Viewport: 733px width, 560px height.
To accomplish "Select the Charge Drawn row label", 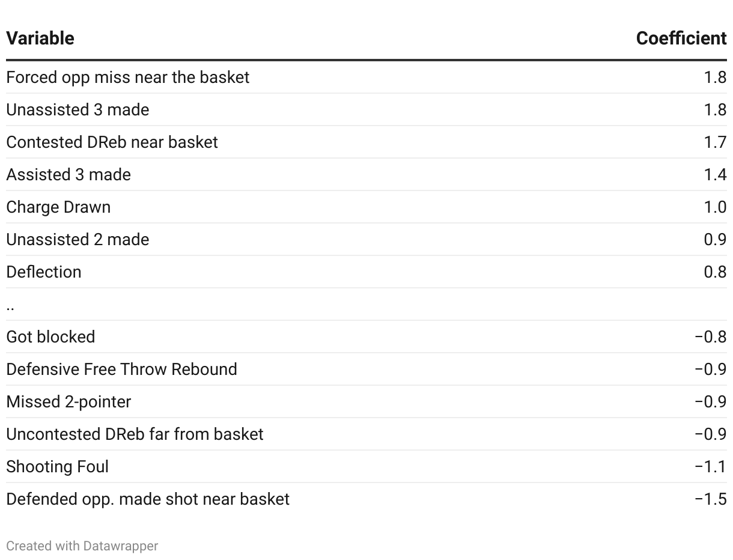I will (x=58, y=207).
